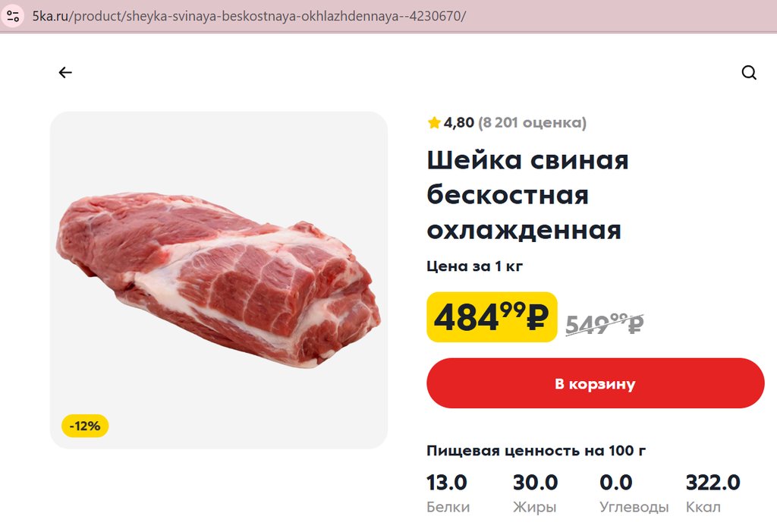Click the Цена за 1 кг label
The height and width of the screenshot is (532, 777).
475,266
